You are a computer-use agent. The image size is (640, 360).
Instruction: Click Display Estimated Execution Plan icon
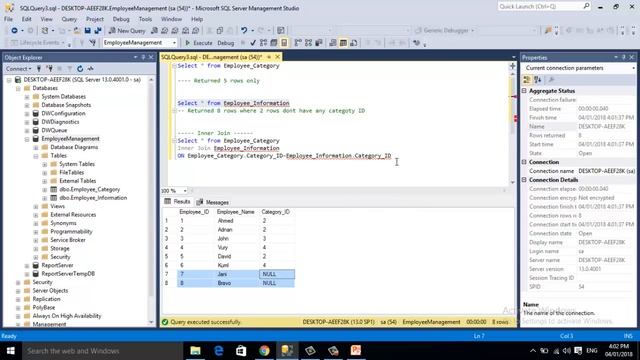pos(263,43)
